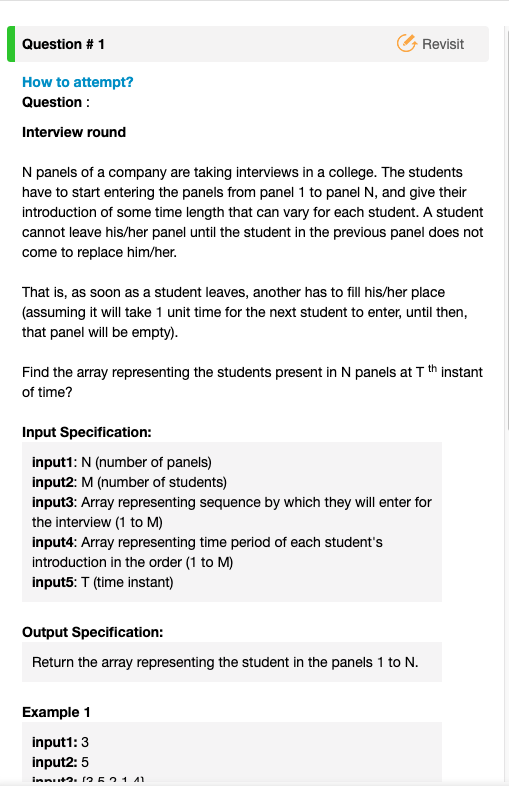Image resolution: width=509 pixels, height=786 pixels.
Task: Click the Question : label
Action: [x=56, y=102]
